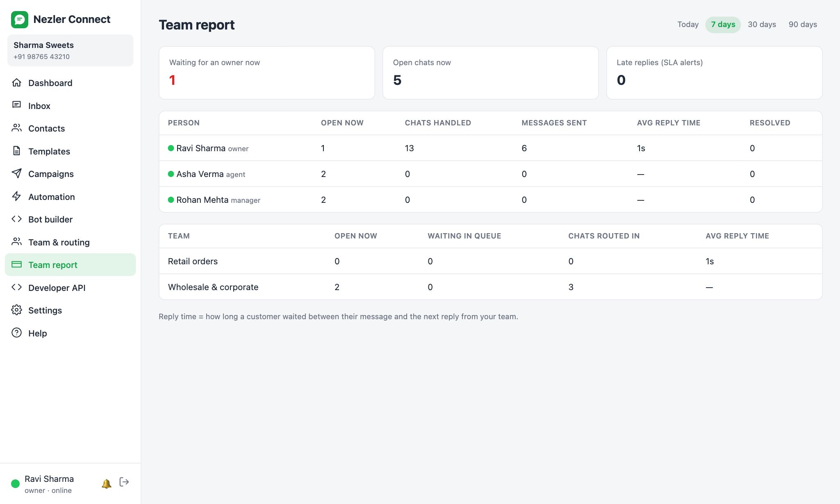Viewport: 840px width, 504px height.
Task: Select the 7 days range
Action: (723, 25)
